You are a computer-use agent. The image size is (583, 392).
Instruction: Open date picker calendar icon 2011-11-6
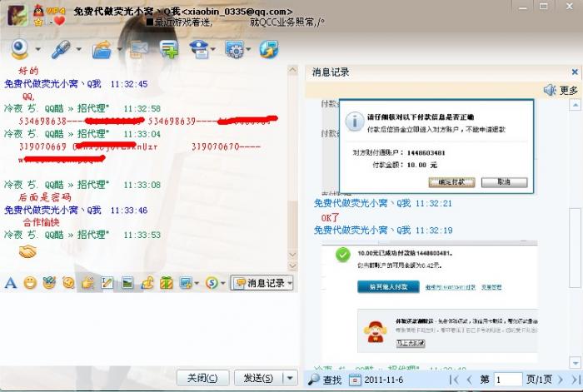pos(355,380)
